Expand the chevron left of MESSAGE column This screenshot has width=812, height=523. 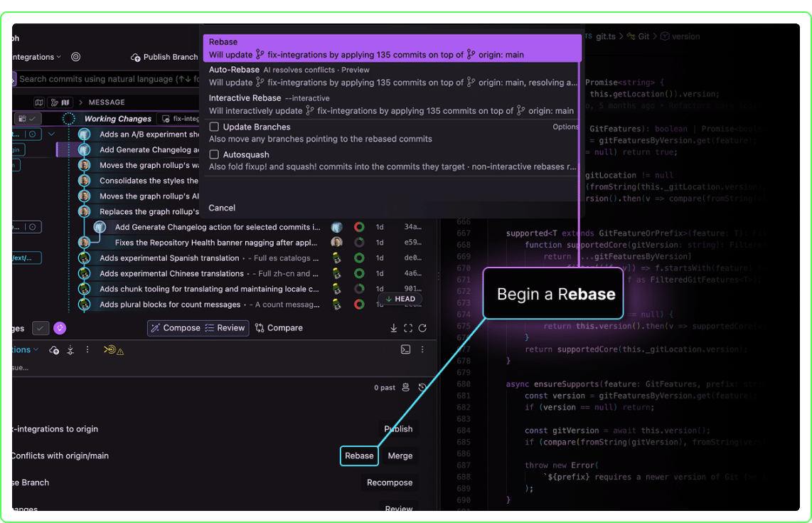pyautogui.click(x=81, y=102)
